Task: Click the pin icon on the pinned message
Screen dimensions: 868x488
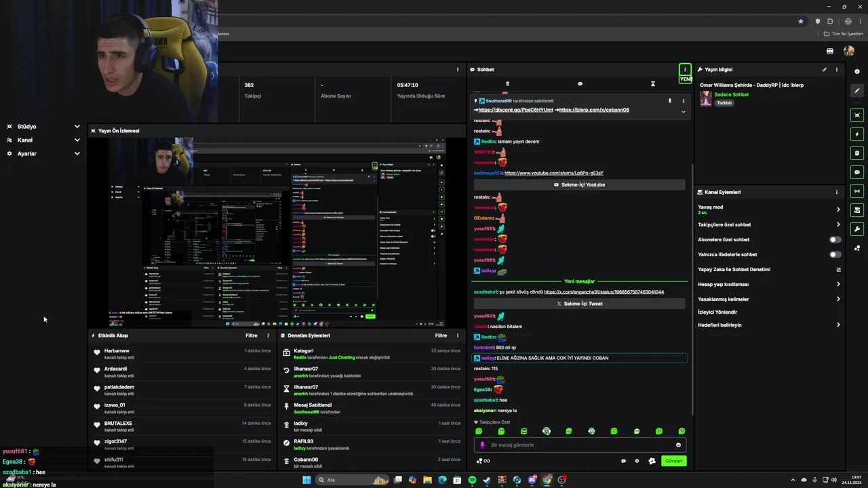Action: pos(669,101)
